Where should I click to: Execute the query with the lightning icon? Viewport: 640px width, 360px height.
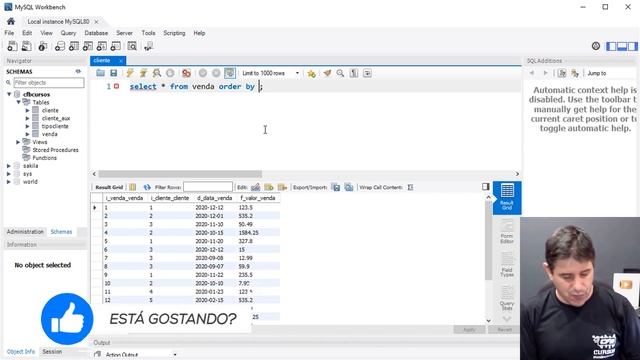[x=130, y=73]
